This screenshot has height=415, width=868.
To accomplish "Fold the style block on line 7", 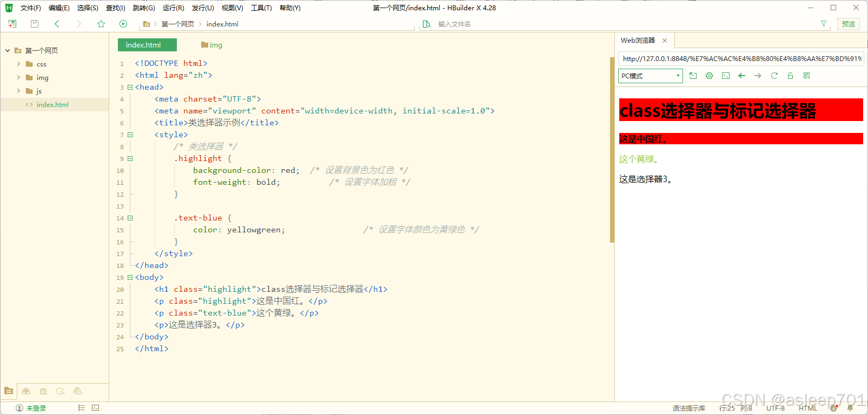I will 130,135.
